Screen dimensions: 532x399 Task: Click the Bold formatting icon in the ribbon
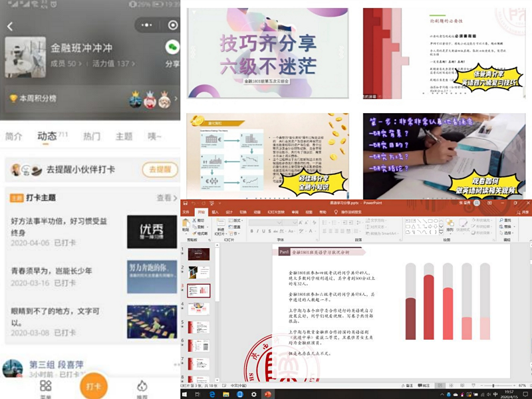253,231
